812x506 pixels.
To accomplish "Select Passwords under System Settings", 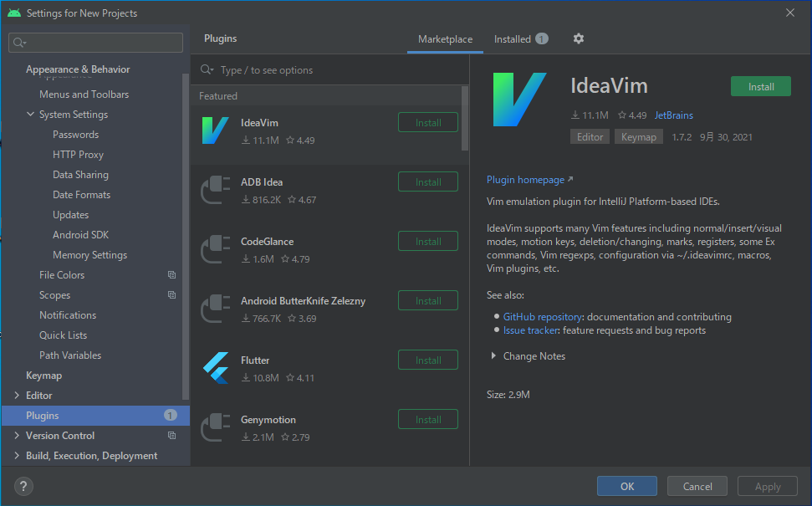I will click(x=75, y=135).
